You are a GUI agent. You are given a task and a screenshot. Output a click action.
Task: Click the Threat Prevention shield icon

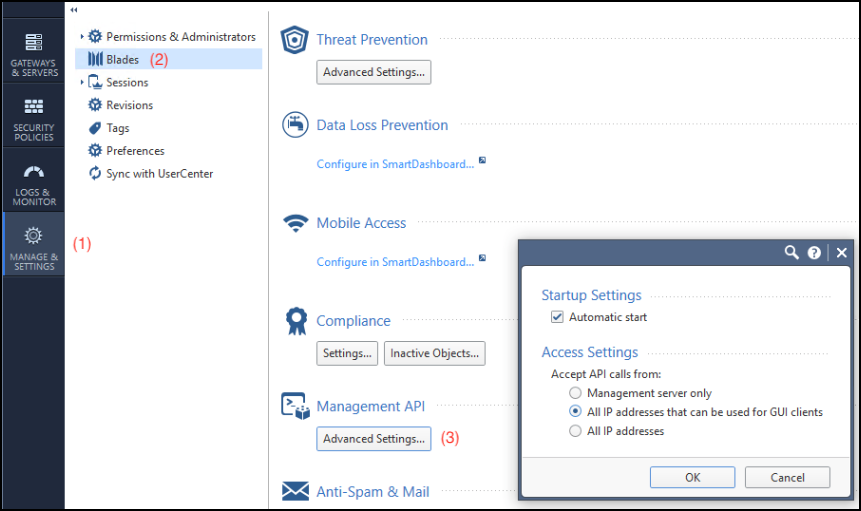pos(295,40)
